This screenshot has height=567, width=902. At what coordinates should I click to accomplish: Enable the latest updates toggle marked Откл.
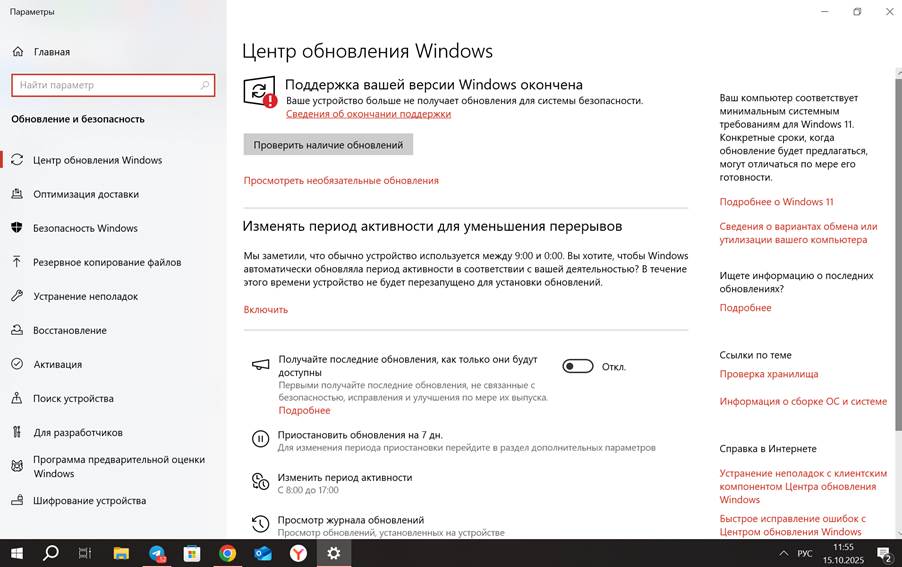[578, 366]
